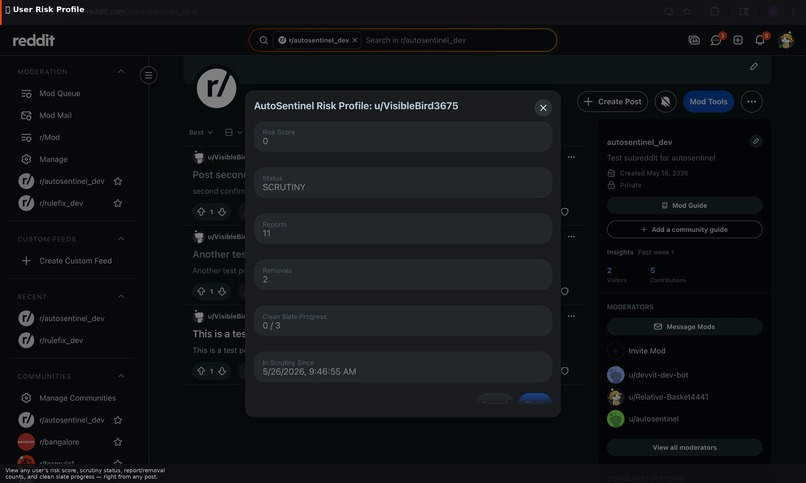Downvote the Post second post

[x=222, y=212]
